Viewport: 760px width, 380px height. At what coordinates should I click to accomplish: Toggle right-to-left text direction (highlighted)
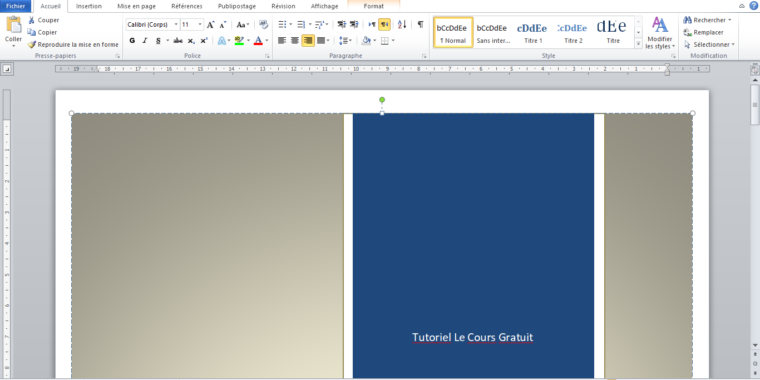pos(384,24)
